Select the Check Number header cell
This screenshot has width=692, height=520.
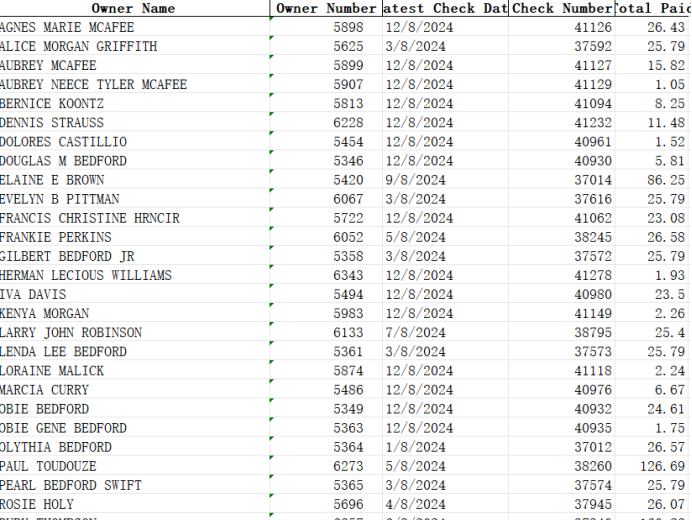[x=561, y=8]
